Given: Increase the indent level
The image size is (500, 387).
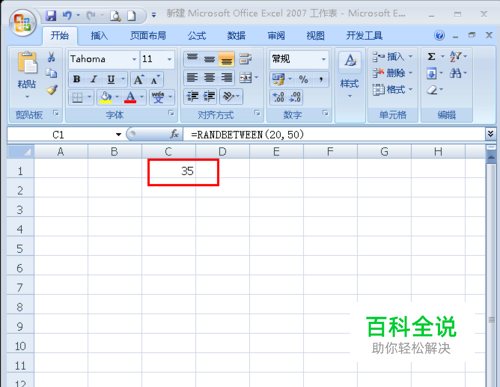Looking at the screenshot, I should click(x=209, y=97).
